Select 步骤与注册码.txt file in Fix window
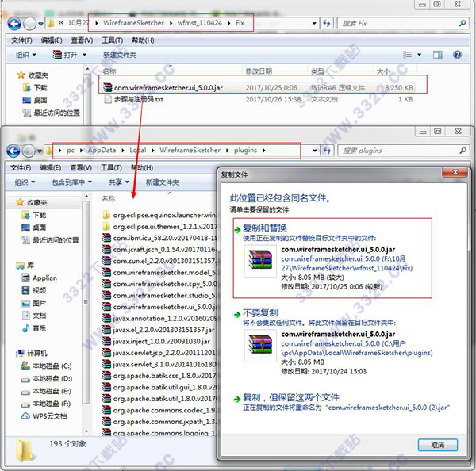This screenshot has height=471, width=476. 134,99
